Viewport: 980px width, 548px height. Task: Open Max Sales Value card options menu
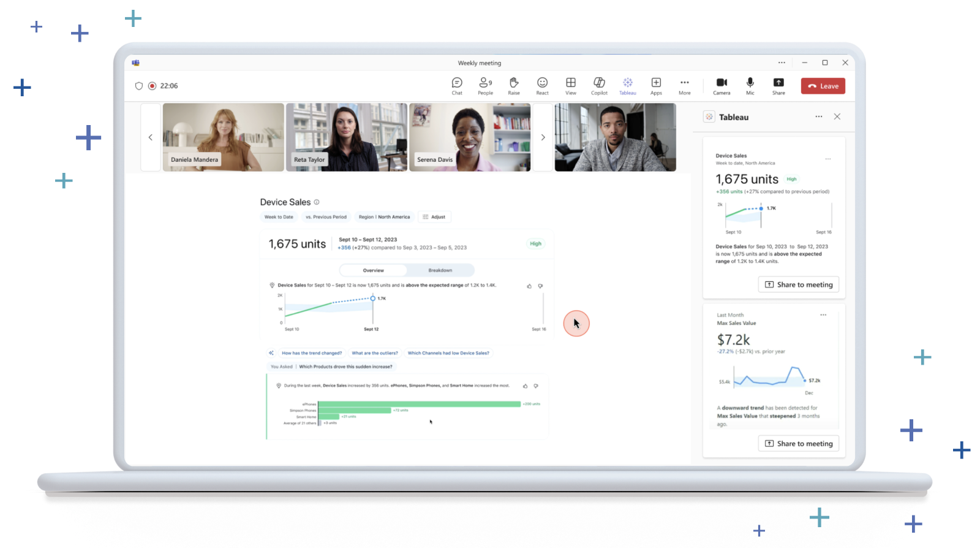823,315
